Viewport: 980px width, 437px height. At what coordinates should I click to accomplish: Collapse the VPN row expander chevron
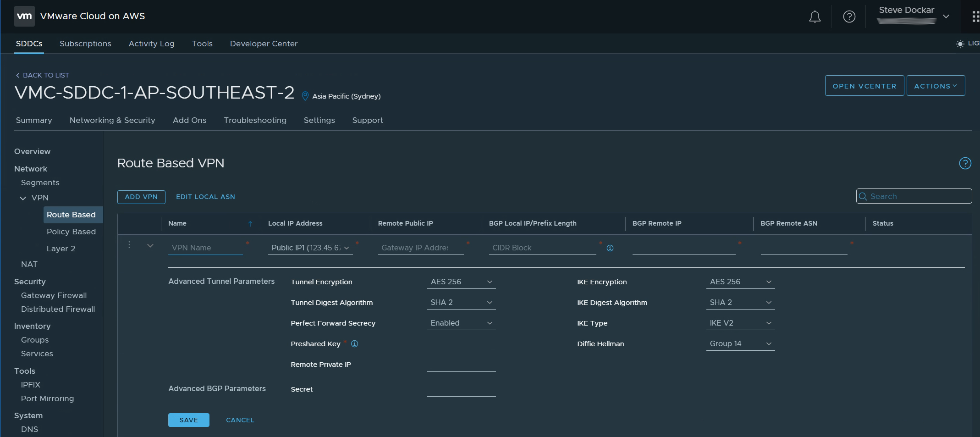[x=150, y=246]
